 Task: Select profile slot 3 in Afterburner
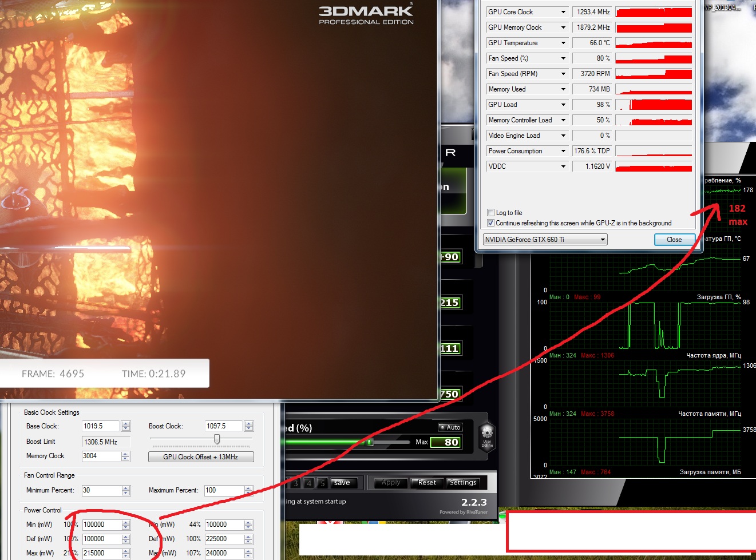[x=295, y=483]
